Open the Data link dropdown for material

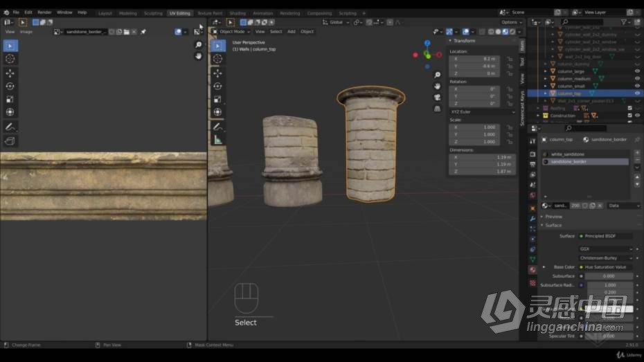[x=623, y=206]
